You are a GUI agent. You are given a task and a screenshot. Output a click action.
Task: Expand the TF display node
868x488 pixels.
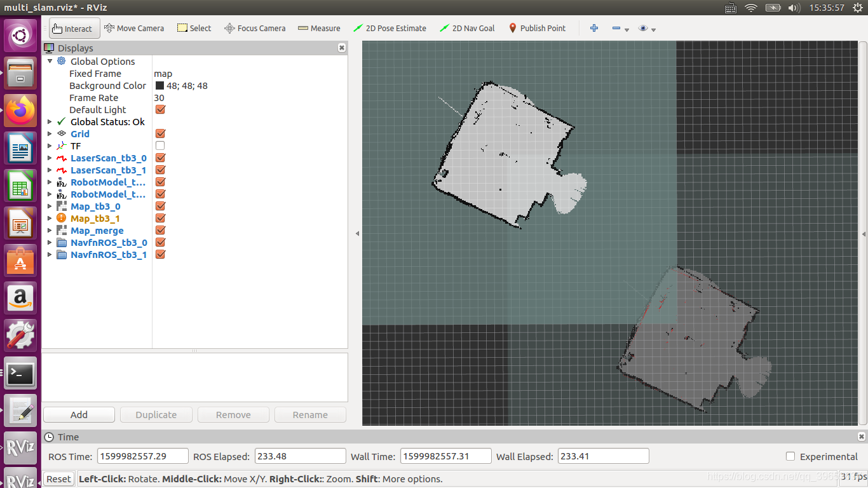(50, 146)
